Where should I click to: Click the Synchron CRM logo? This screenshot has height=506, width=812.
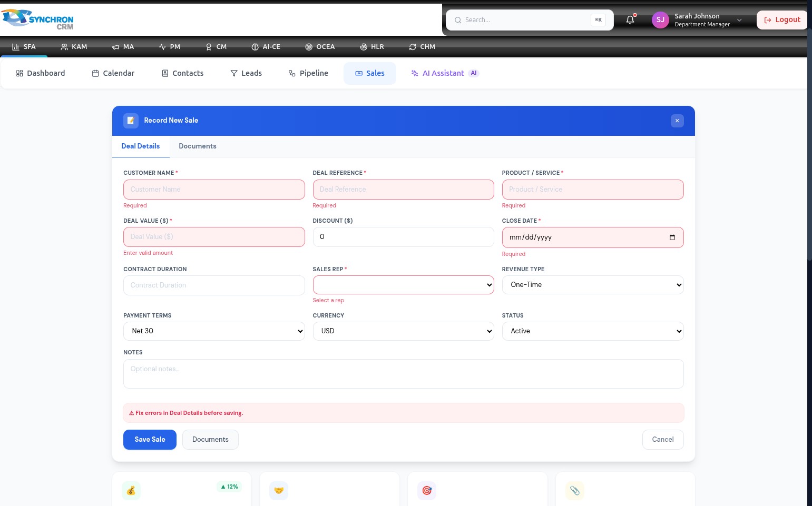[x=38, y=19]
